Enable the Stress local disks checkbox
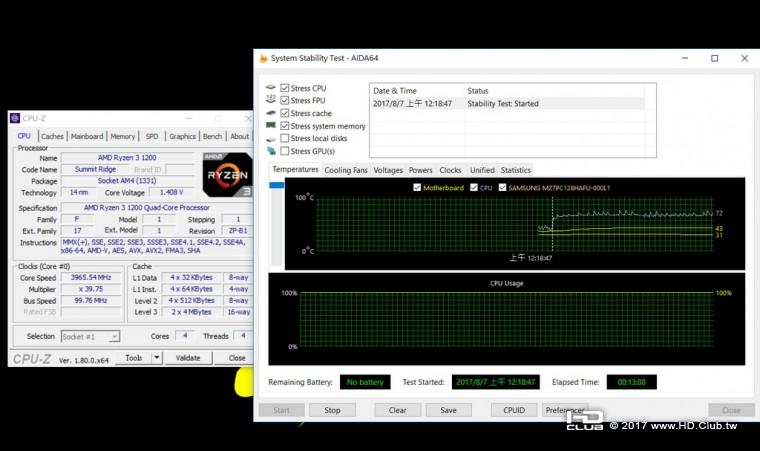 (x=285, y=139)
